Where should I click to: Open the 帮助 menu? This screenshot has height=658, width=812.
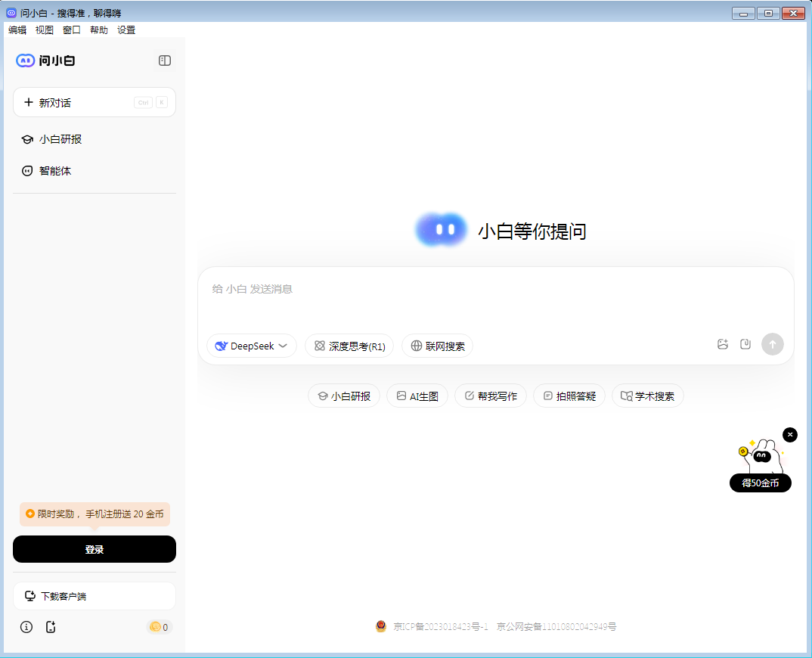(x=99, y=30)
